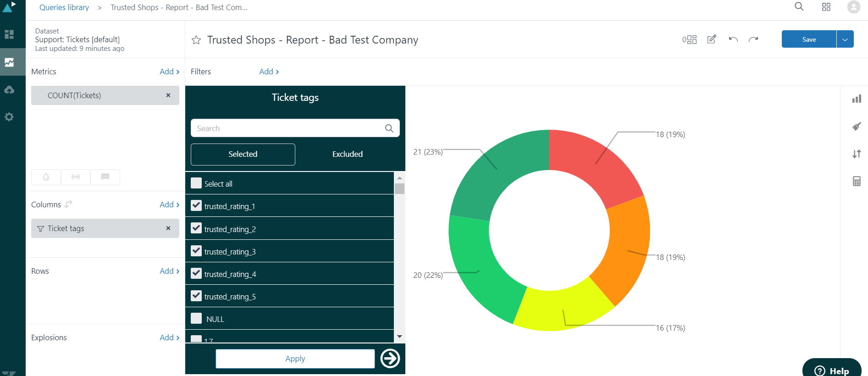
Task: Focus the Ticket tags search field
Action: tap(295, 128)
